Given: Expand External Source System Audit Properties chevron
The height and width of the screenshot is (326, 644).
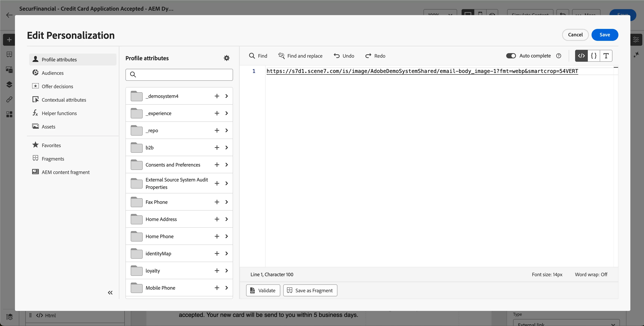Looking at the screenshot, I should [x=226, y=183].
